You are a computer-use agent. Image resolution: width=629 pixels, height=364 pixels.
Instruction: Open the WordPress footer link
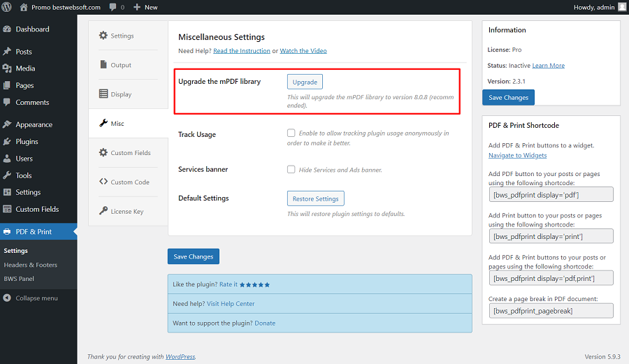click(x=180, y=357)
